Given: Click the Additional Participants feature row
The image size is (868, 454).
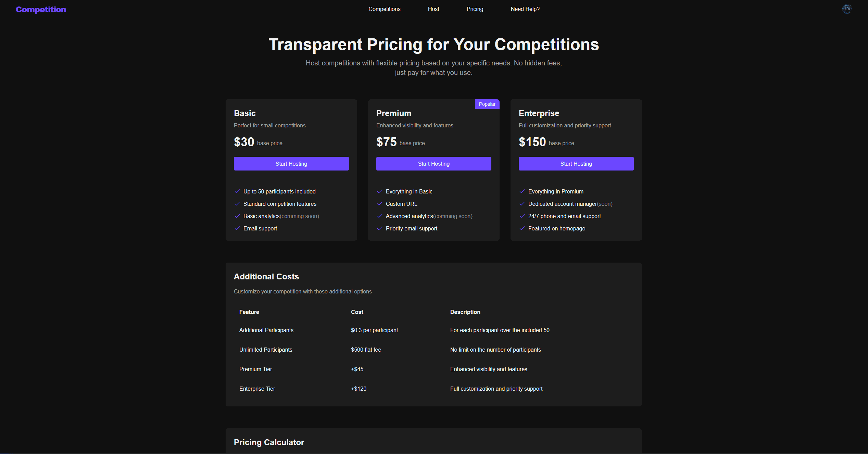Looking at the screenshot, I should coord(434,330).
